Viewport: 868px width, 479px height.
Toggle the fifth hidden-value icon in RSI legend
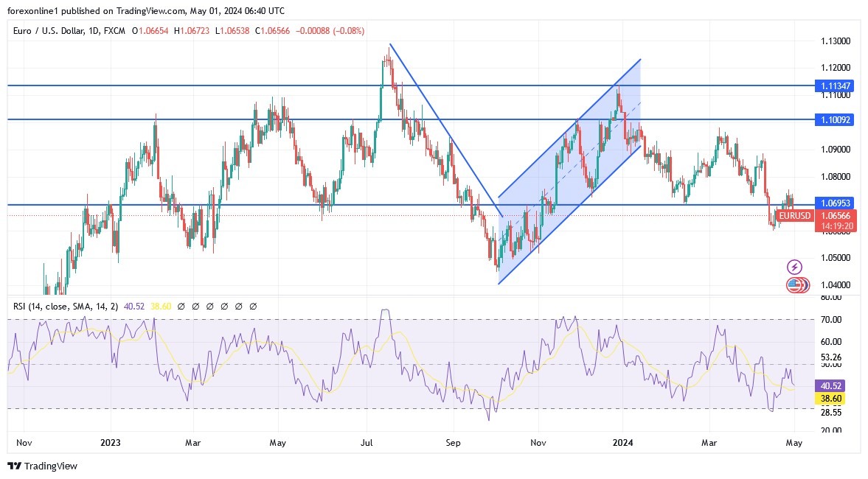click(240, 306)
